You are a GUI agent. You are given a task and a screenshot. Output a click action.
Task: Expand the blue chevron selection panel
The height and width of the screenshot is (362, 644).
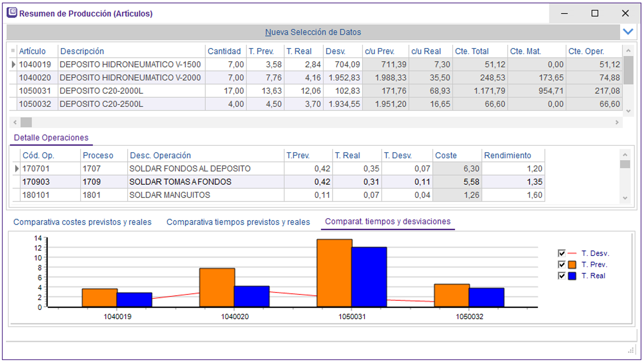coord(628,32)
